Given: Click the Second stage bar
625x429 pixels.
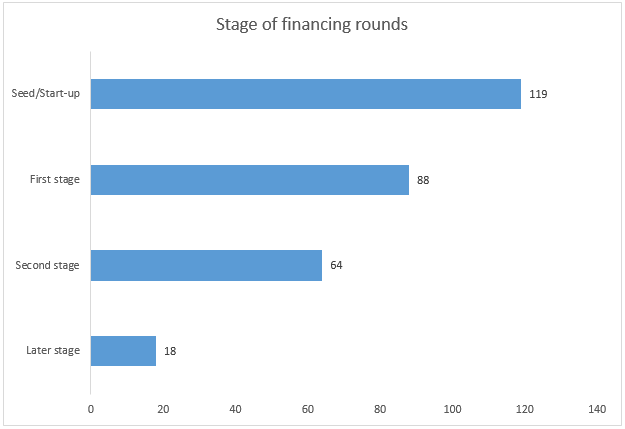Looking at the screenshot, I should click(206, 265).
